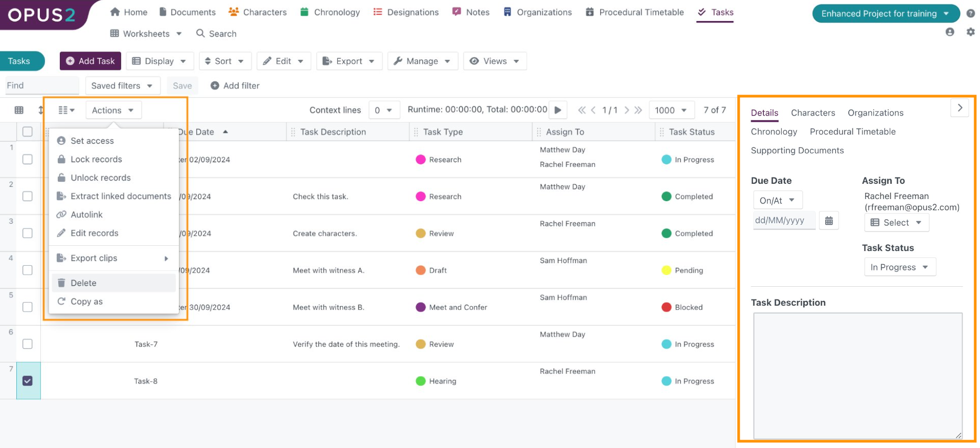Go to next page arrow
This screenshot has height=448, width=980.
(626, 110)
